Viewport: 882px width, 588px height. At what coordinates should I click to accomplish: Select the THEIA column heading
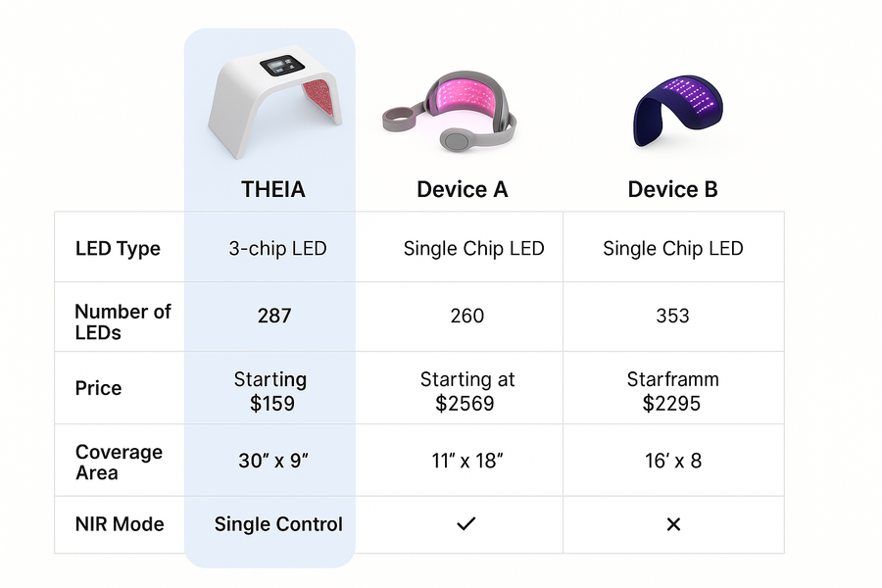click(273, 189)
